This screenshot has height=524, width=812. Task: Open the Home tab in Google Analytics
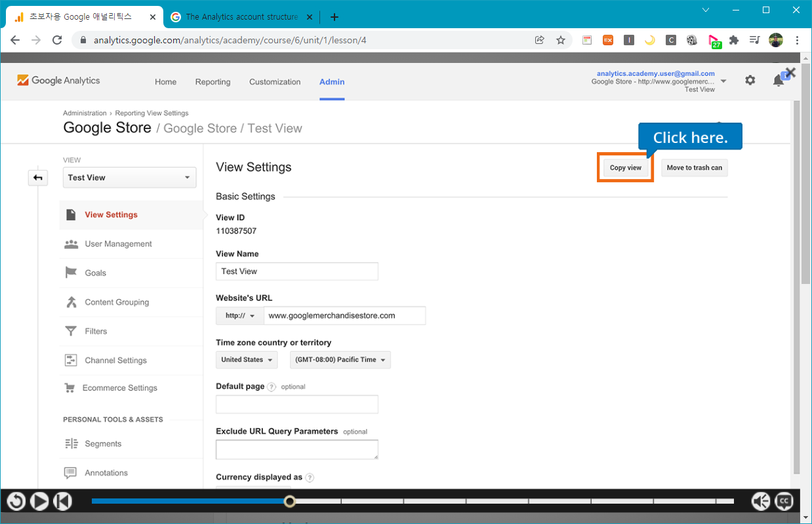pyautogui.click(x=165, y=82)
